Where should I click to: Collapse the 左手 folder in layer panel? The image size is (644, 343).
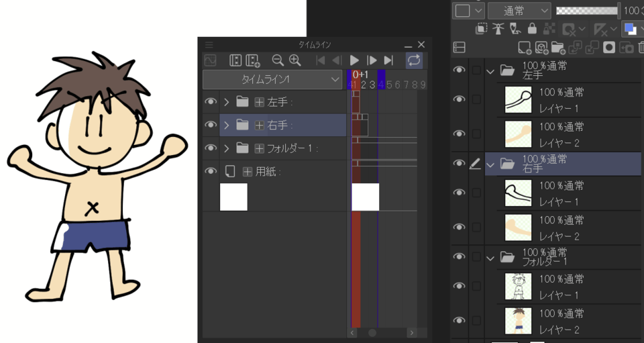click(490, 71)
